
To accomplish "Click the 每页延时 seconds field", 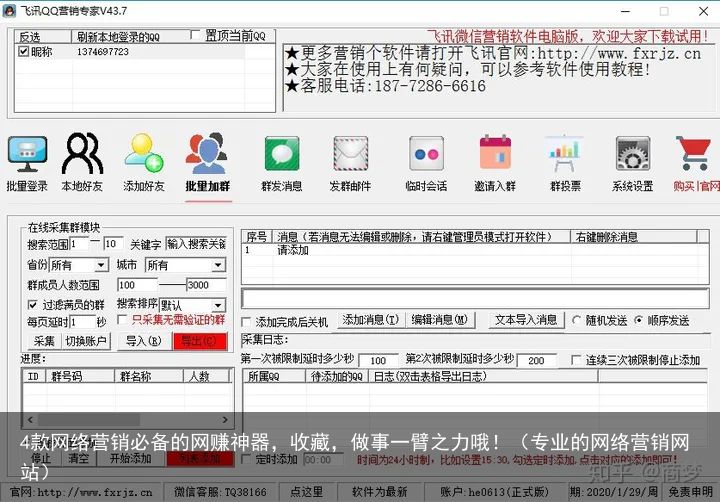I will click(x=82, y=322).
